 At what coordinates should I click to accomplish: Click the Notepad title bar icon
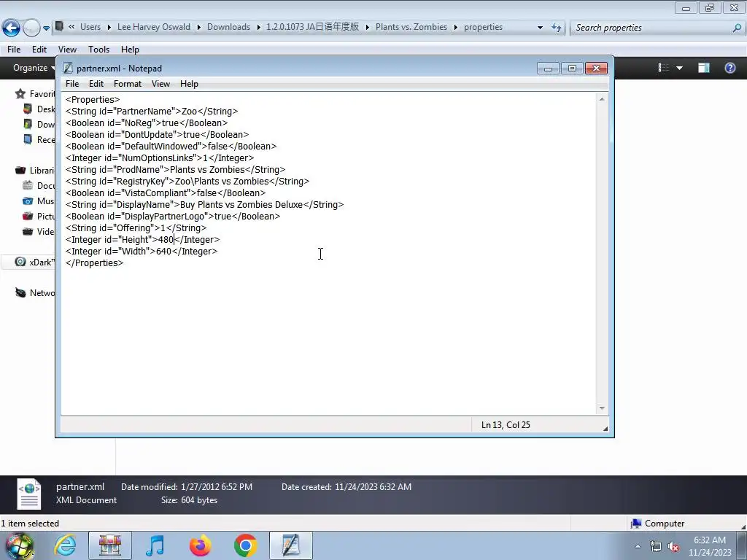click(x=68, y=68)
